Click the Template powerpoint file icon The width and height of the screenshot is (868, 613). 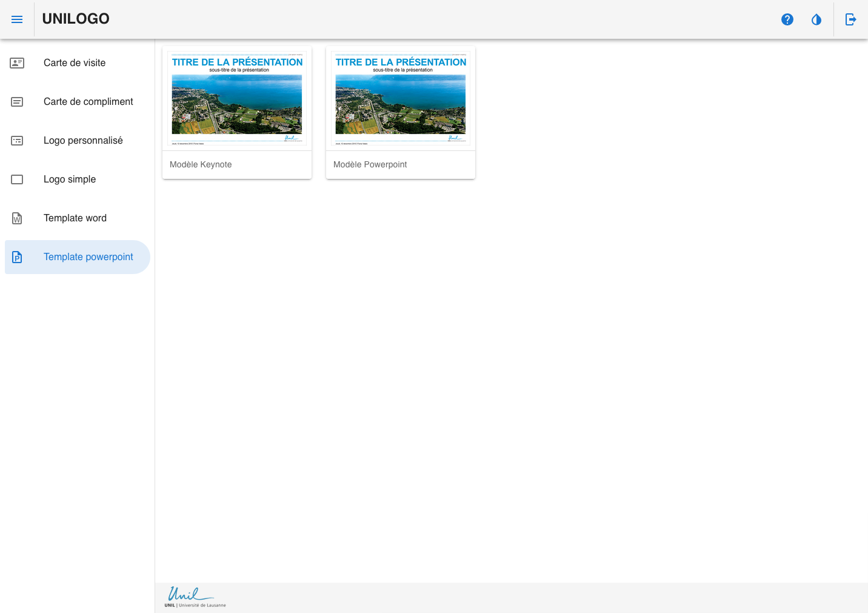click(x=17, y=257)
